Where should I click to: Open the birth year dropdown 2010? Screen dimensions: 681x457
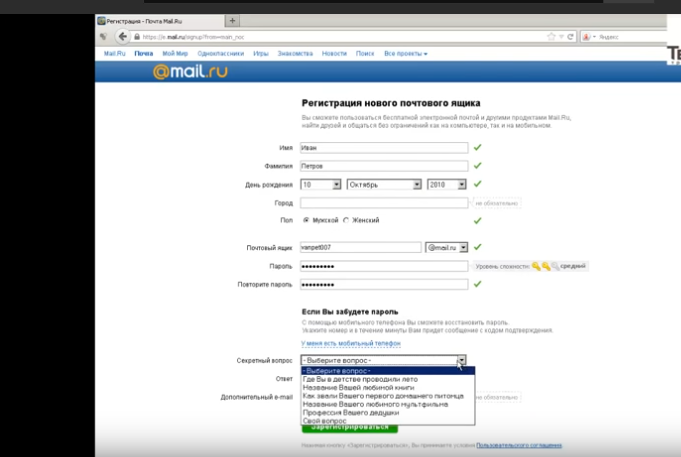447,185
